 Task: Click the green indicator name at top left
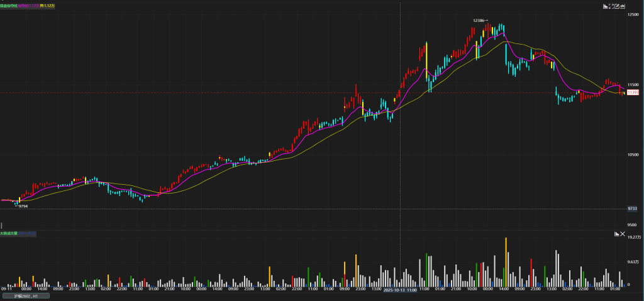click(9, 6)
